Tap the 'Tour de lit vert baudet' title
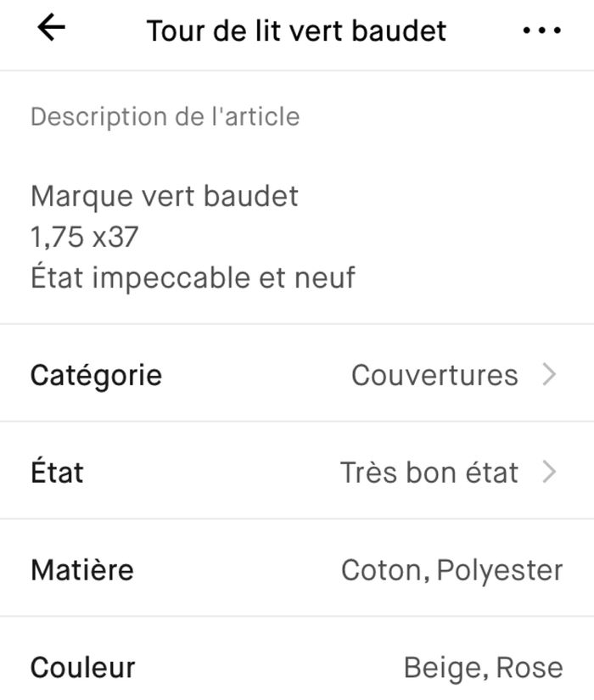This screenshot has width=594, height=700. [296, 31]
